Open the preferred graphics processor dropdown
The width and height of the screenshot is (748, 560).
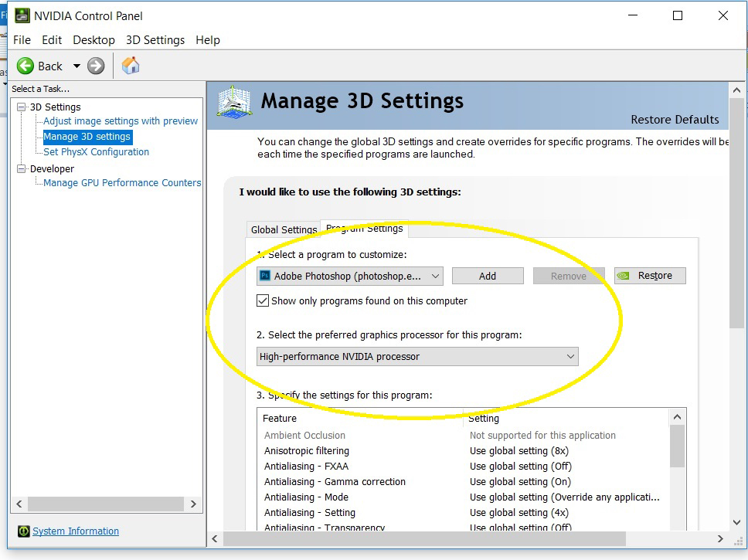(417, 356)
